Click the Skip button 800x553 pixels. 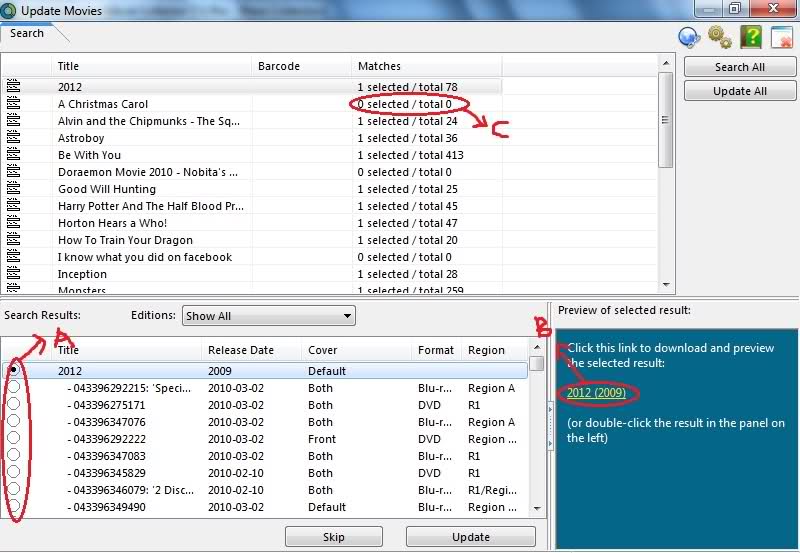click(334, 537)
